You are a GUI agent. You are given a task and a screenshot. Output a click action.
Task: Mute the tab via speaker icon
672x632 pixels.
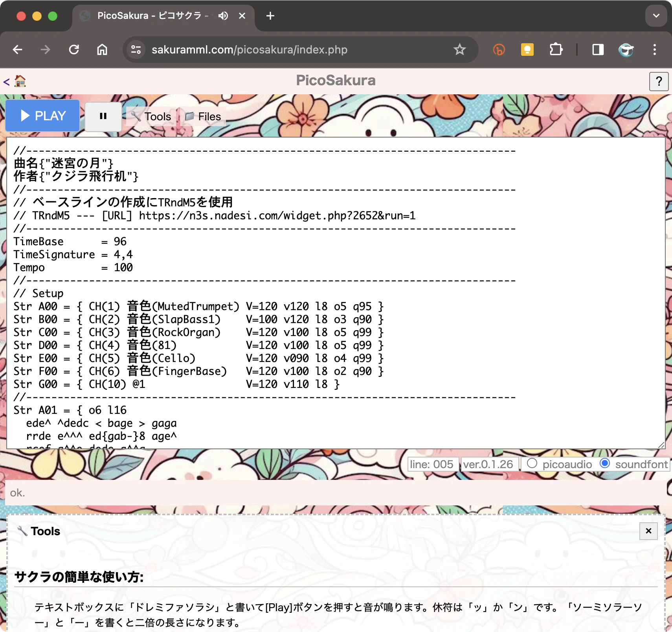pos(223,16)
